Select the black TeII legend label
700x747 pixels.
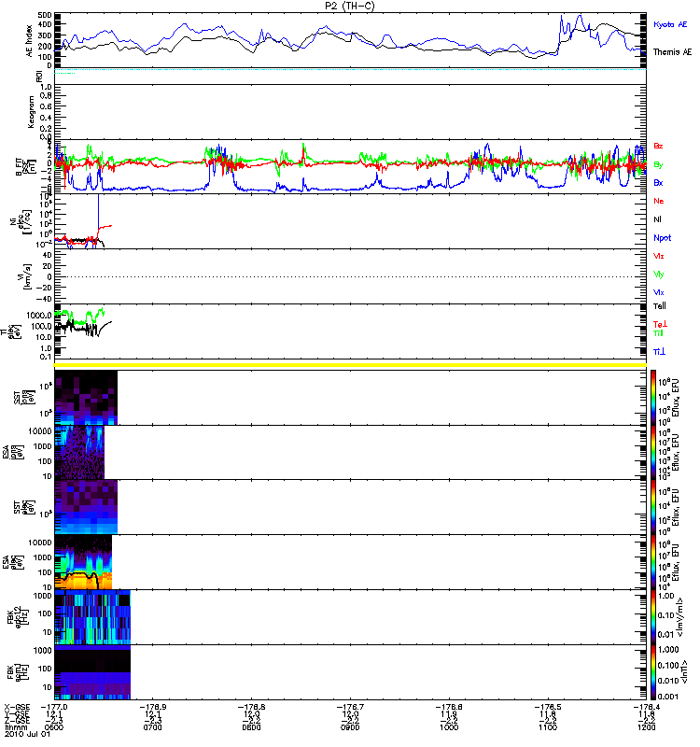[660, 306]
